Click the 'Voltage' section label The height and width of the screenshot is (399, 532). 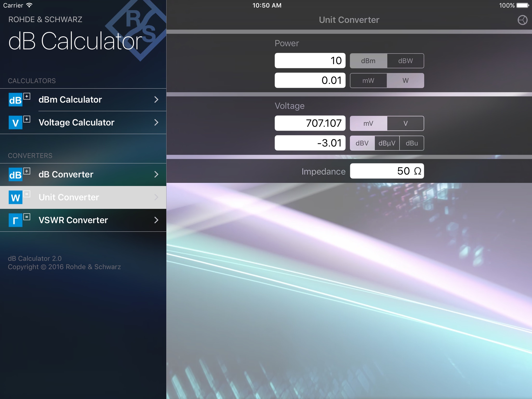(x=290, y=106)
